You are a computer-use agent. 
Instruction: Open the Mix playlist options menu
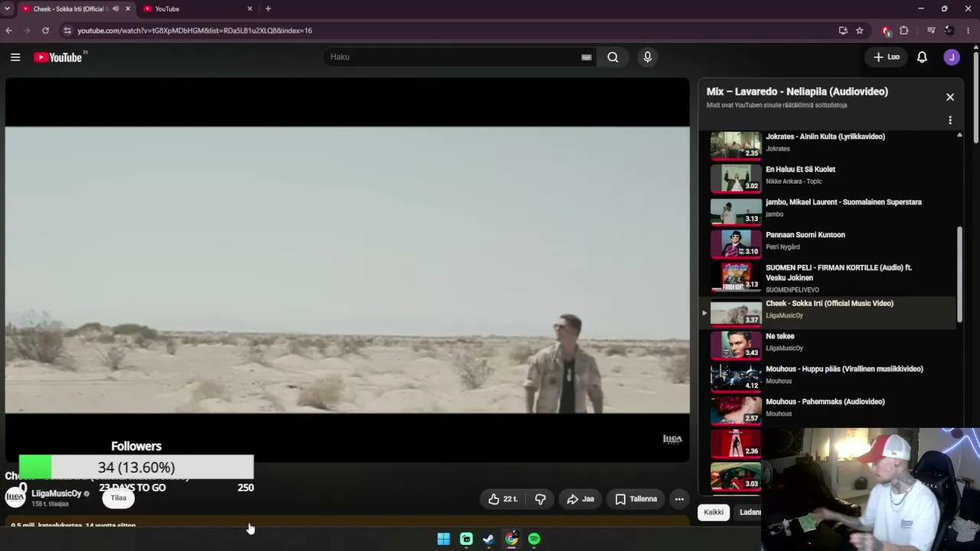click(950, 120)
